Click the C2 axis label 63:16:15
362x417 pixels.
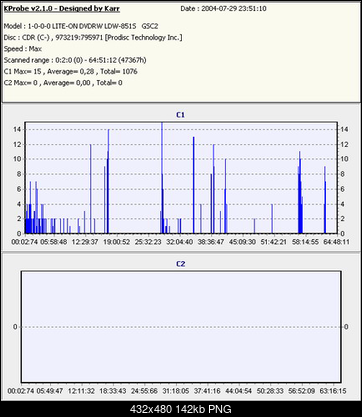(333, 391)
